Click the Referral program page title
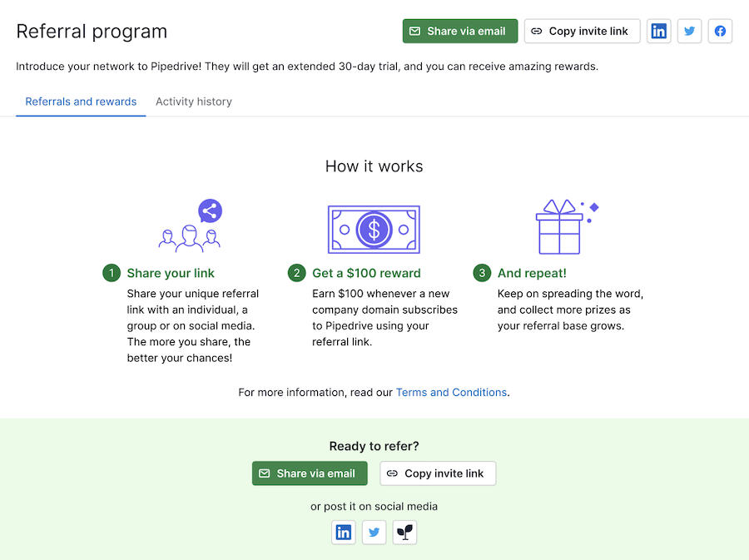This screenshot has width=749, height=560. [92, 31]
